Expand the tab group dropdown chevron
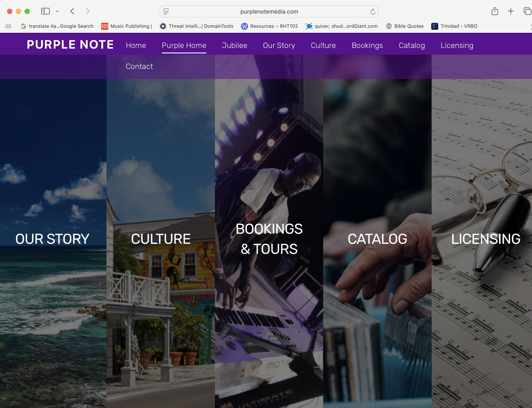 [x=57, y=11]
